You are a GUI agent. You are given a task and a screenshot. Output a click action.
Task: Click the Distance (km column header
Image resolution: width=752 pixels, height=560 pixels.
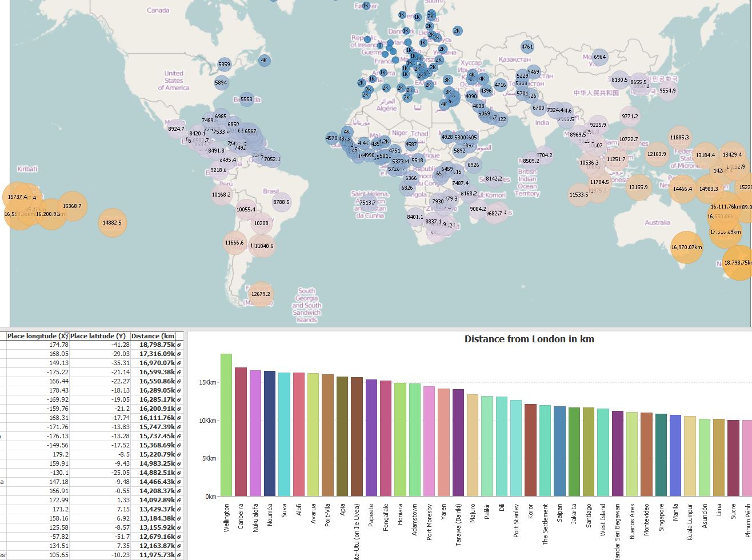tap(153, 336)
